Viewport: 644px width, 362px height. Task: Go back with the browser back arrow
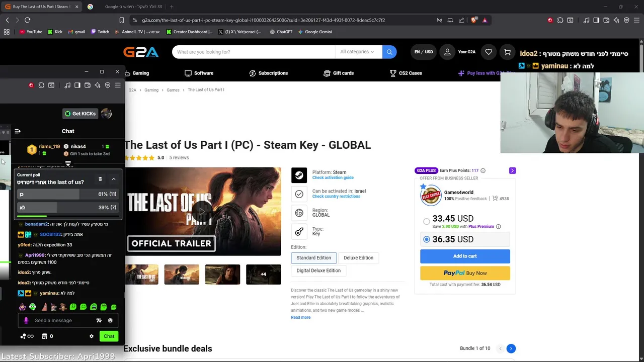click(7, 20)
